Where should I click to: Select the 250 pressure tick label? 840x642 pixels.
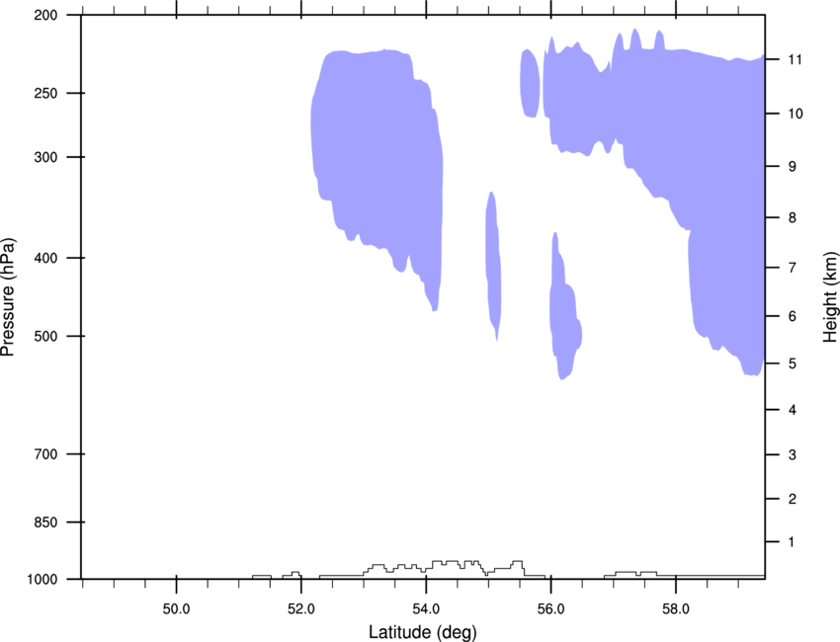(45, 93)
